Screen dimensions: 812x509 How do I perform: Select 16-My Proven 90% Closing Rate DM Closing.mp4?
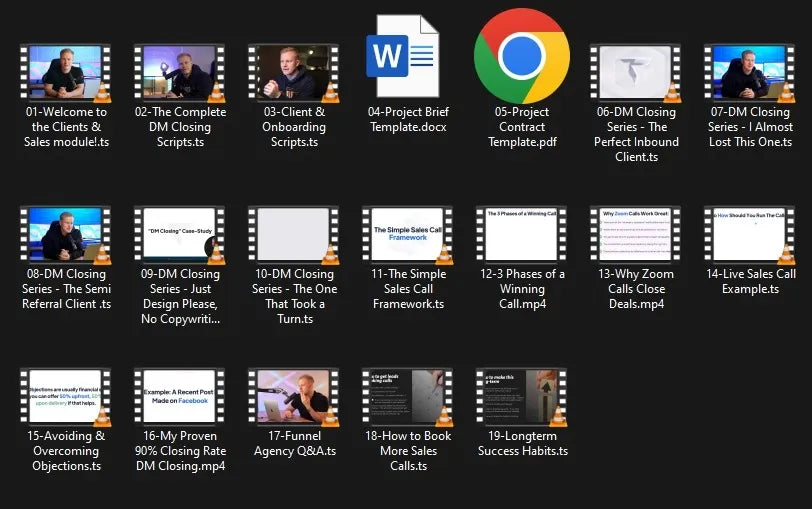click(179, 396)
